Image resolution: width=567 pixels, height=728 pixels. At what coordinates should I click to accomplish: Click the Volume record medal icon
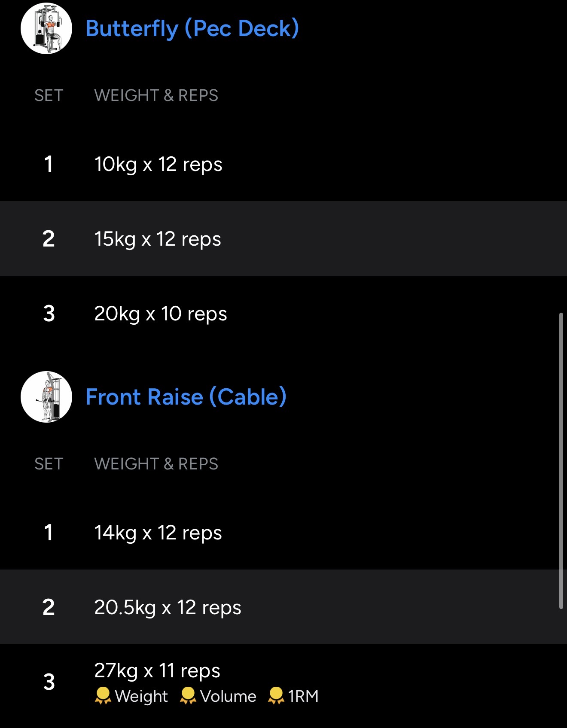point(188,696)
